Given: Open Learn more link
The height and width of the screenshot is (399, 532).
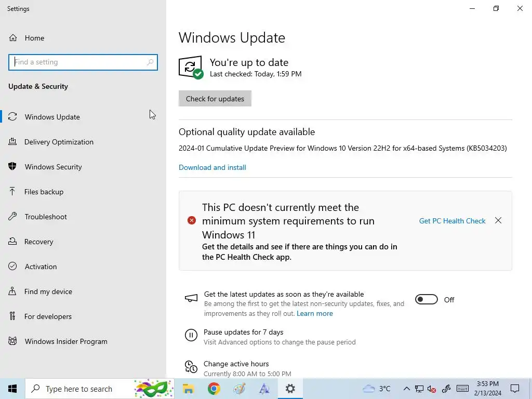Looking at the screenshot, I should pos(315,314).
